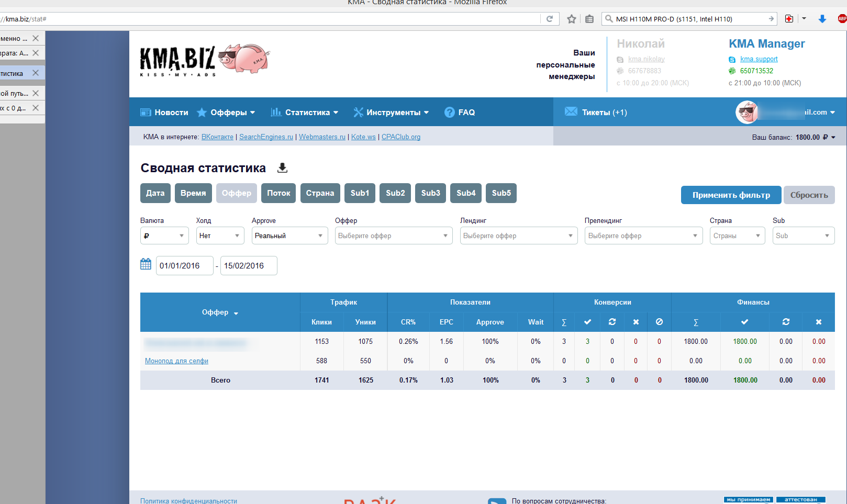
Task: Sort by the Оффер column header
Action: (x=220, y=312)
